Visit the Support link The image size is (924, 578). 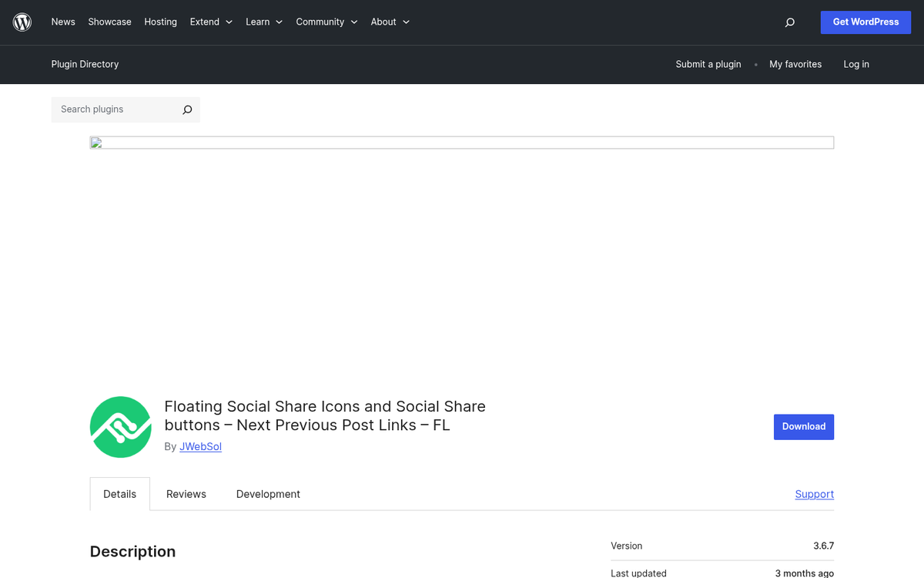pos(814,494)
